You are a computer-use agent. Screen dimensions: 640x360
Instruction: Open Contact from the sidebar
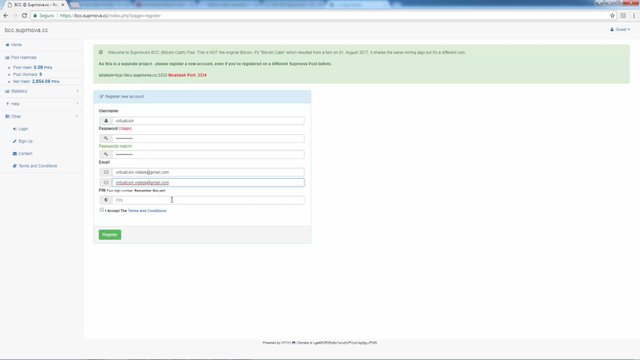[x=22, y=153]
